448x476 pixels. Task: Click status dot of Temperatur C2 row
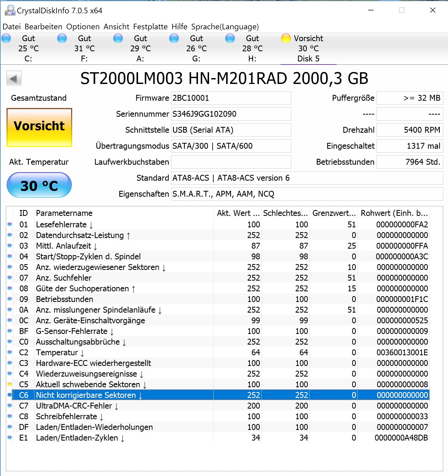pyautogui.click(x=10, y=352)
